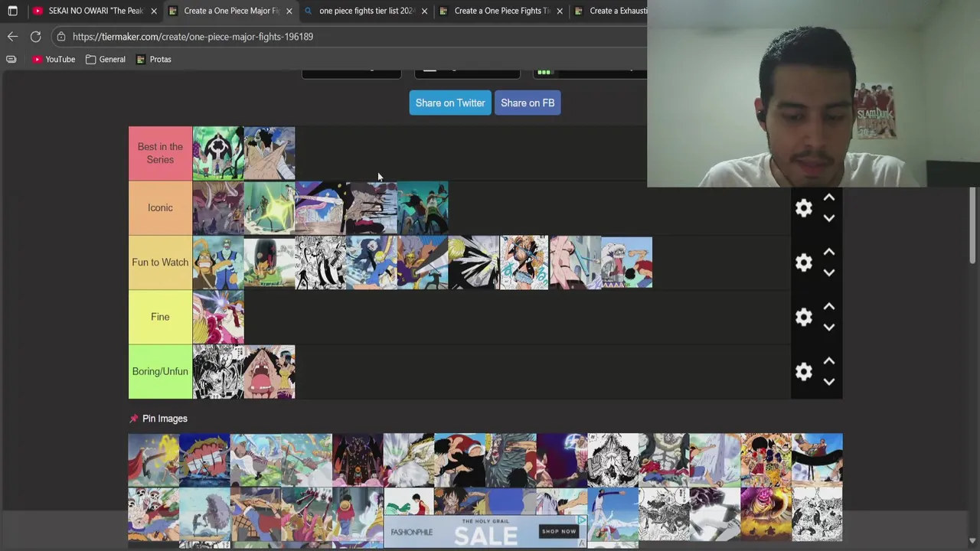Image resolution: width=980 pixels, height=551 pixels.
Task: Click the green Boring/Unfun tier label
Action: pos(160,371)
